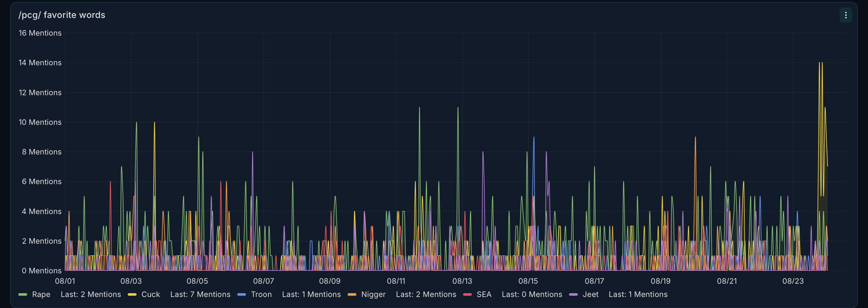
Task: Select the "Last: 7 Mentions" legend value
Action: point(200,294)
